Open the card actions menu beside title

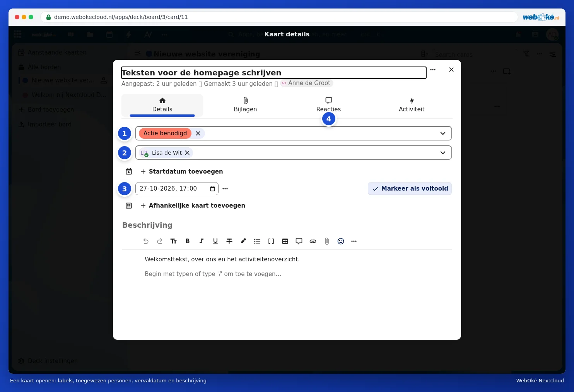click(433, 70)
